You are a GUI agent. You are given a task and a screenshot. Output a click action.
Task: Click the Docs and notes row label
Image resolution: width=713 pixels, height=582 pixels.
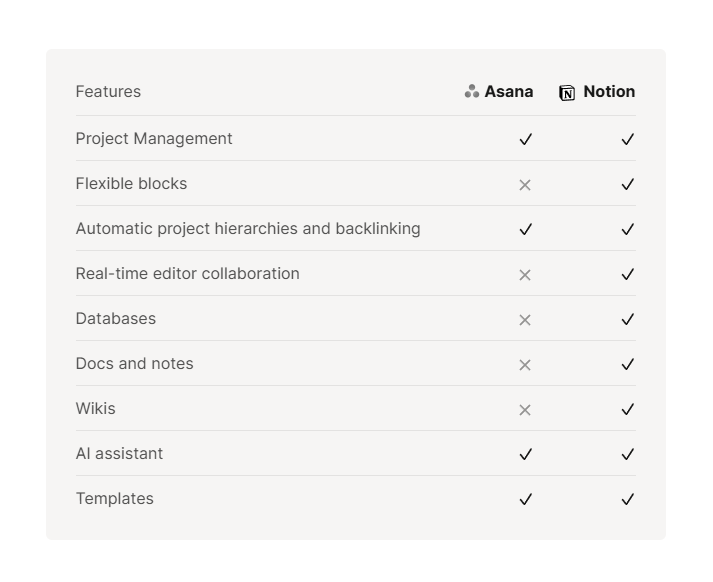(134, 364)
